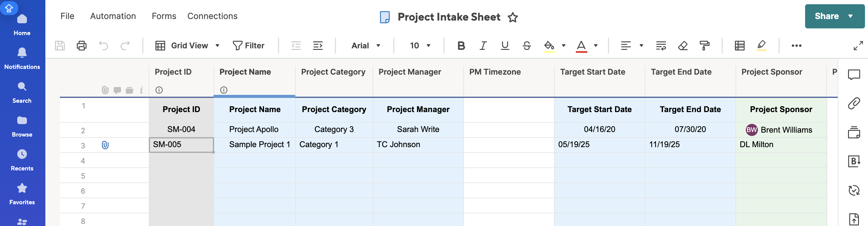Select the Format painter icon
868x226 pixels.
click(704, 45)
